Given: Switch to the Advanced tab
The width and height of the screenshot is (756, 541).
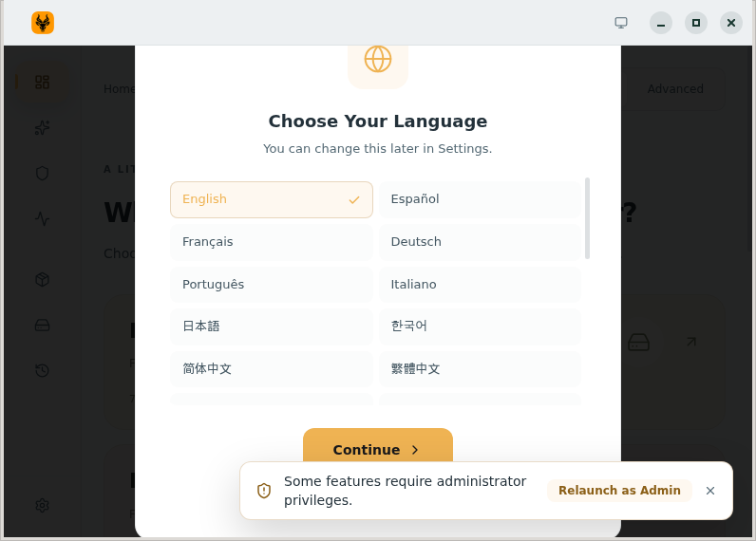Looking at the screenshot, I should [x=675, y=89].
